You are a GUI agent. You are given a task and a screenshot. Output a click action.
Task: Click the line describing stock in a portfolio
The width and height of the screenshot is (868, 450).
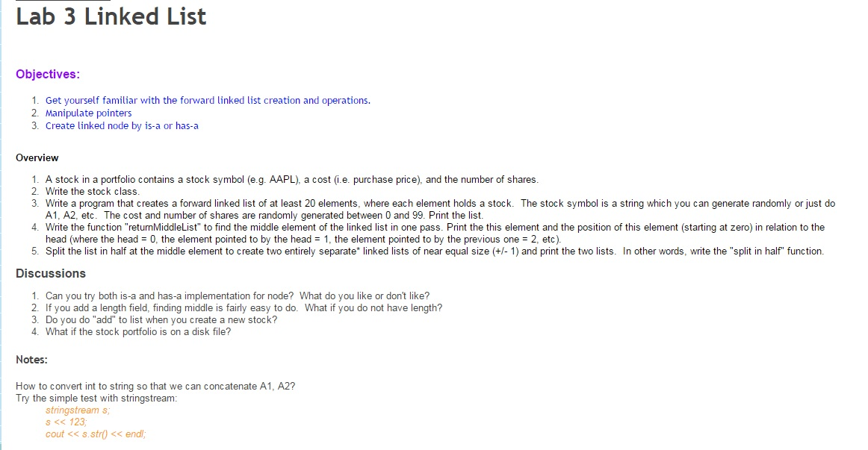tap(292, 179)
